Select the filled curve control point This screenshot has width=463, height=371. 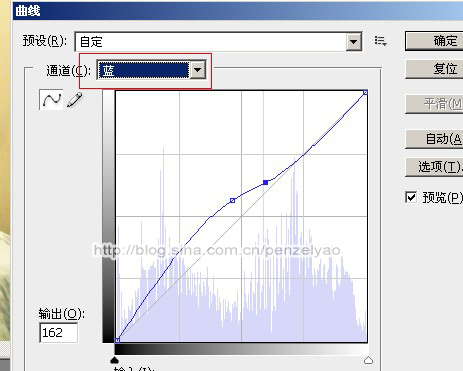[266, 182]
